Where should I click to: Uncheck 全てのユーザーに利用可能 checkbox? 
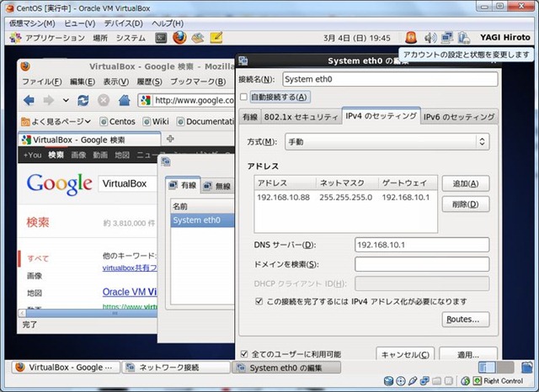click(244, 354)
